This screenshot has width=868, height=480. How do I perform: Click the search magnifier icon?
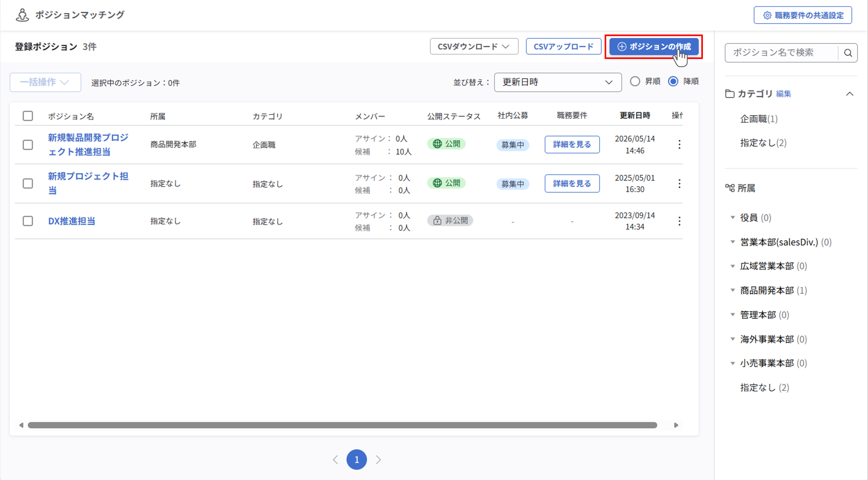848,53
